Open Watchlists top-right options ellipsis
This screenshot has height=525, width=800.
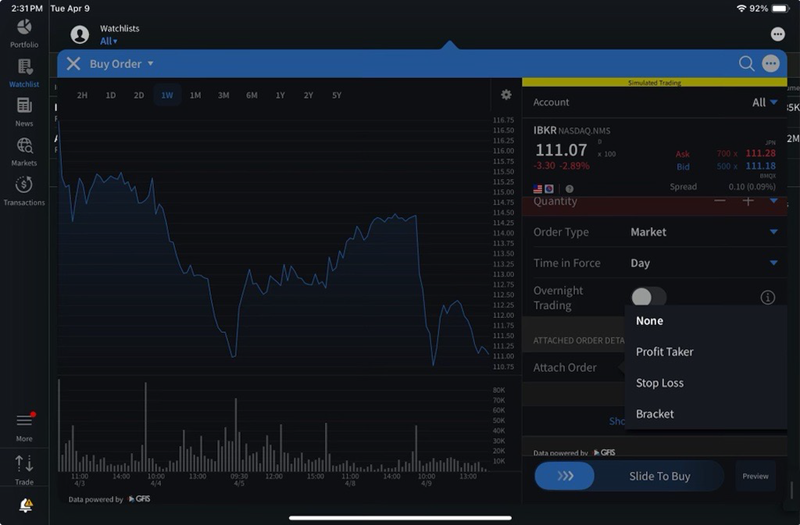point(778,34)
